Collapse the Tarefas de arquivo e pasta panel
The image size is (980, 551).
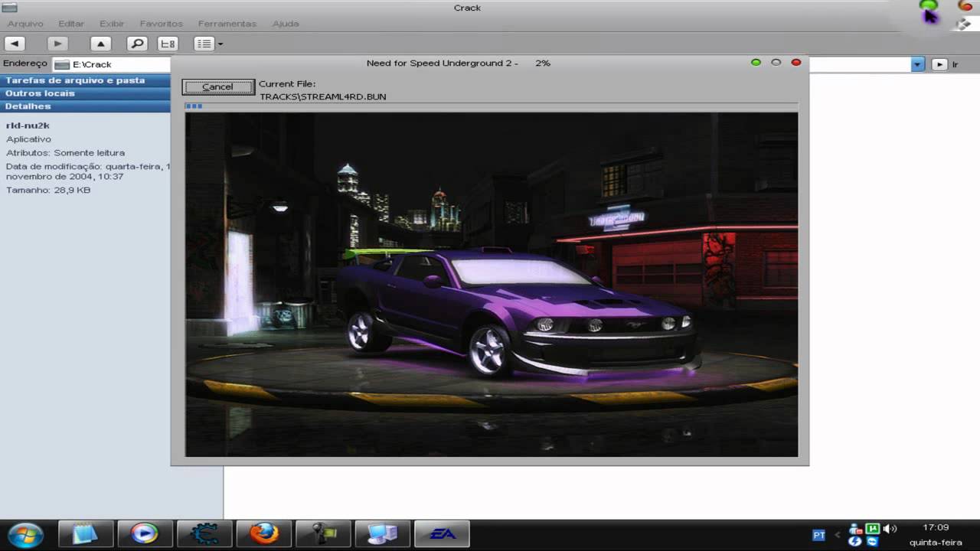[85, 80]
